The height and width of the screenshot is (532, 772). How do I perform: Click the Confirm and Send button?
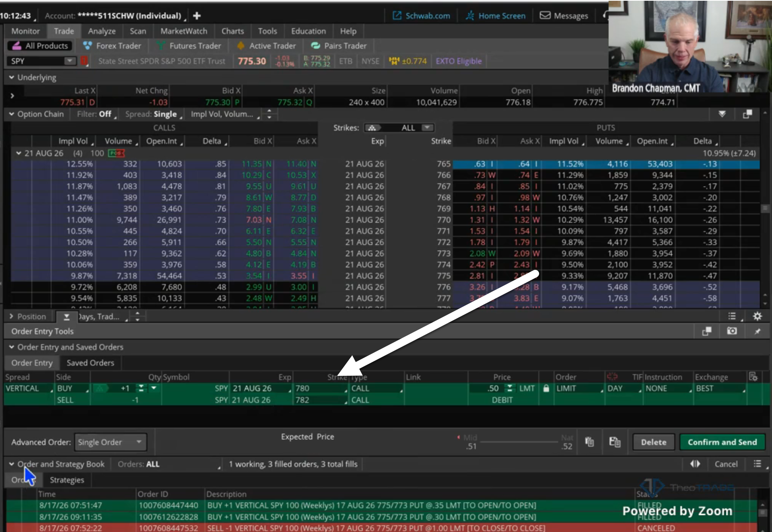pos(722,442)
